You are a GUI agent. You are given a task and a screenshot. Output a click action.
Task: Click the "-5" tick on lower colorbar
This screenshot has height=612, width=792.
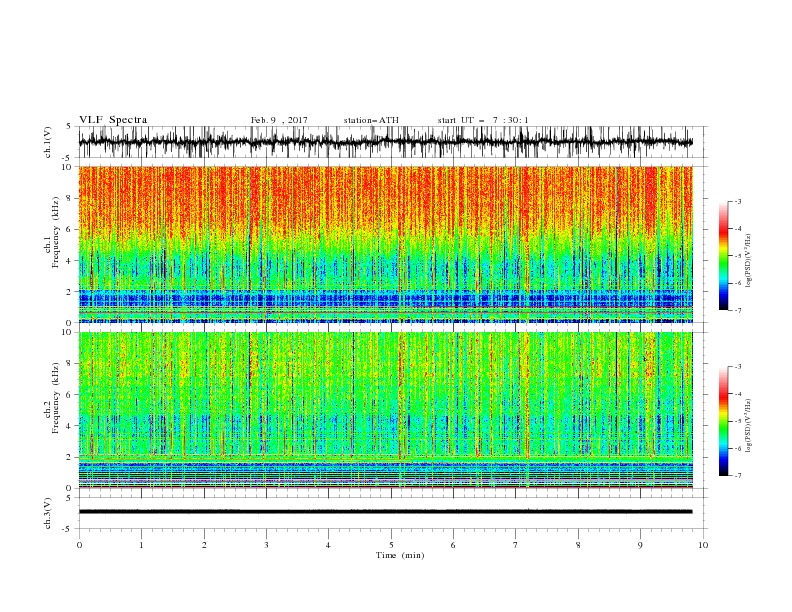tap(737, 421)
